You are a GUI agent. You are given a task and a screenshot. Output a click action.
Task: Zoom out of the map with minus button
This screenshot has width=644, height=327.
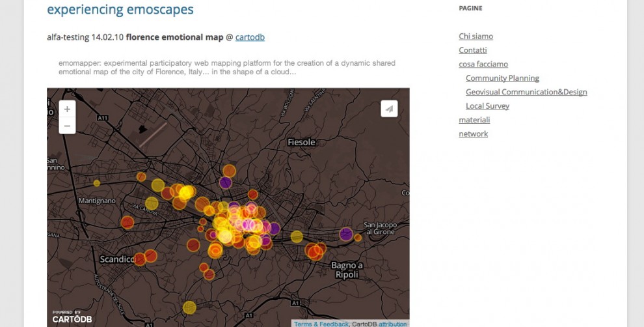point(68,126)
